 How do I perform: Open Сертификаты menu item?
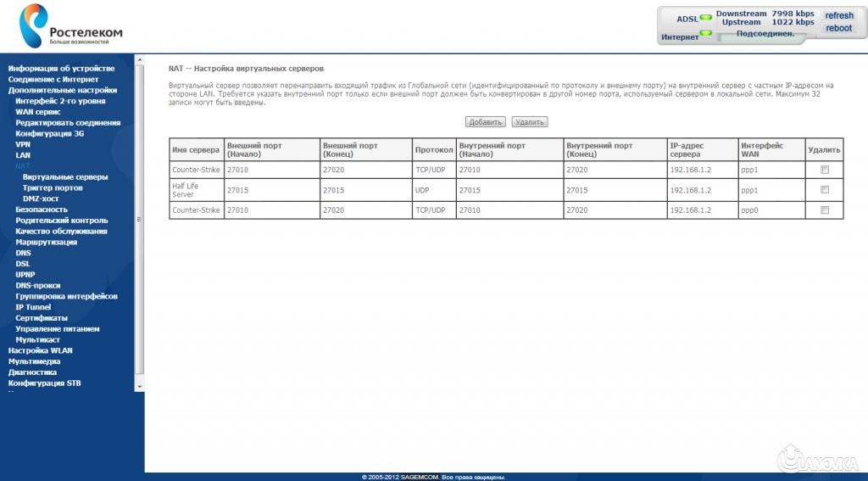pyautogui.click(x=42, y=318)
